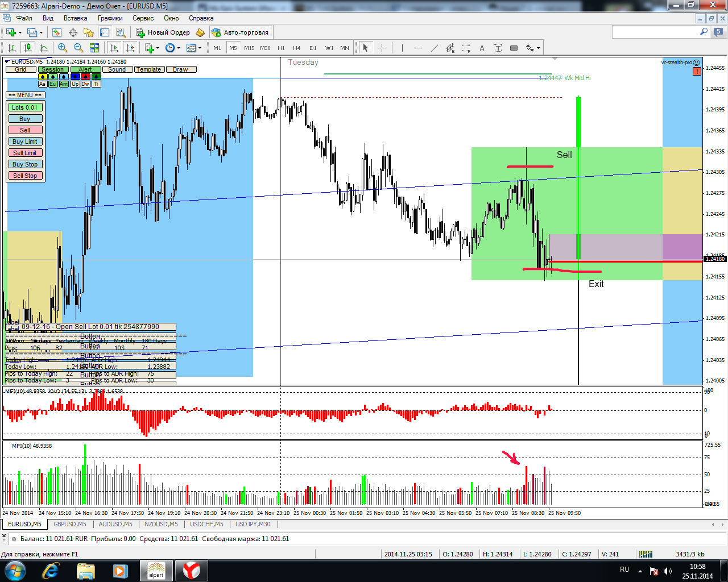This screenshot has width=728, height=582.
Task: Toggle the Grid chart button
Action: [21, 69]
